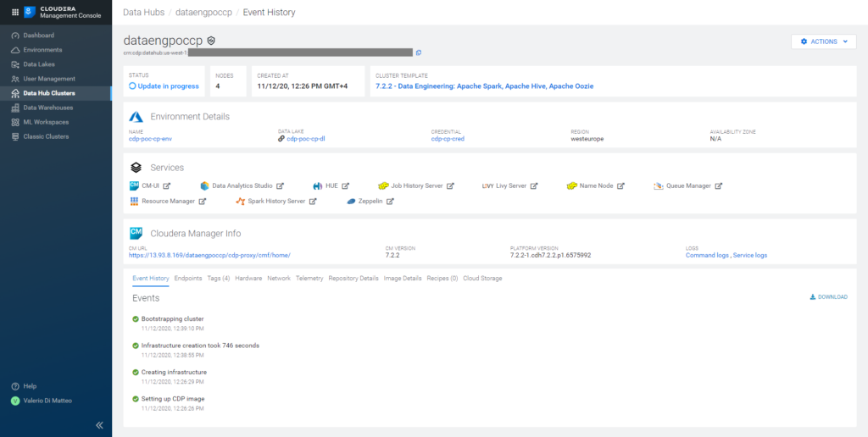Open Spark History Server external link icon

(x=313, y=202)
